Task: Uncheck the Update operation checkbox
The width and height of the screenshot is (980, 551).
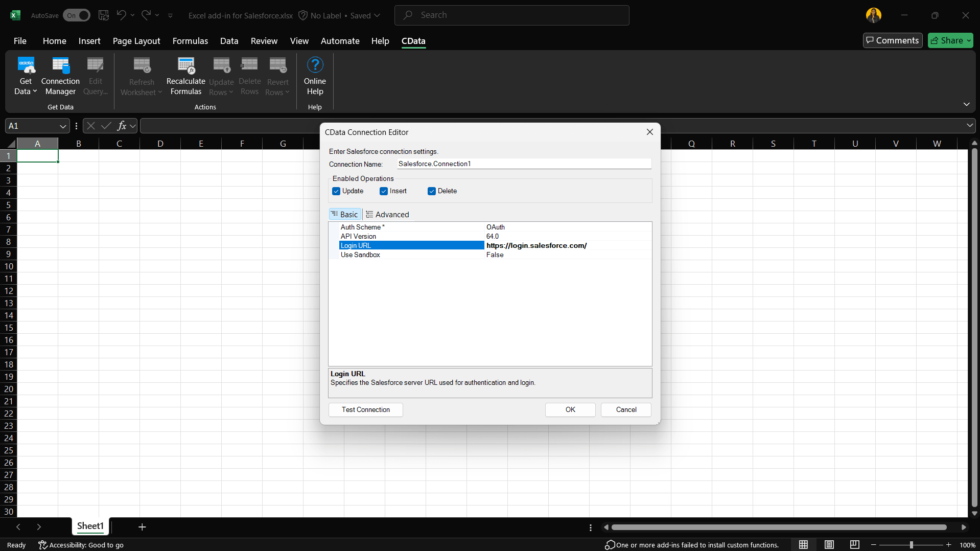Action: (x=336, y=191)
